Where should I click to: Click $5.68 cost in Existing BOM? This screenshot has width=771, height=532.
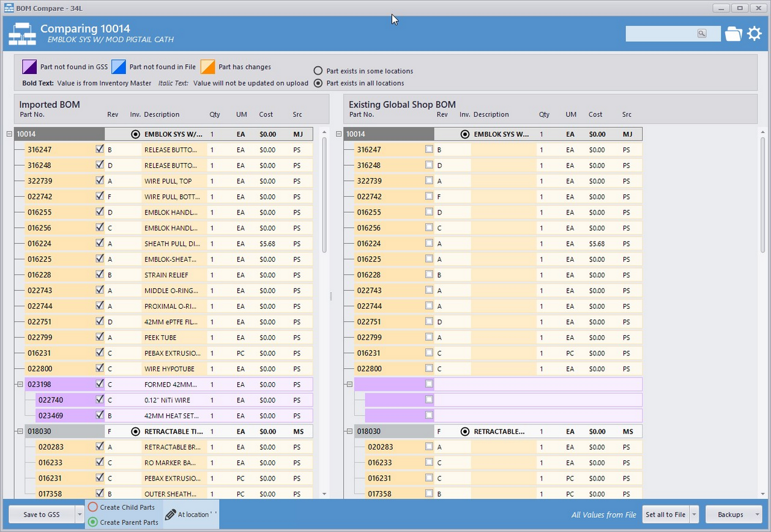pyautogui.click(x=597, y=243)
